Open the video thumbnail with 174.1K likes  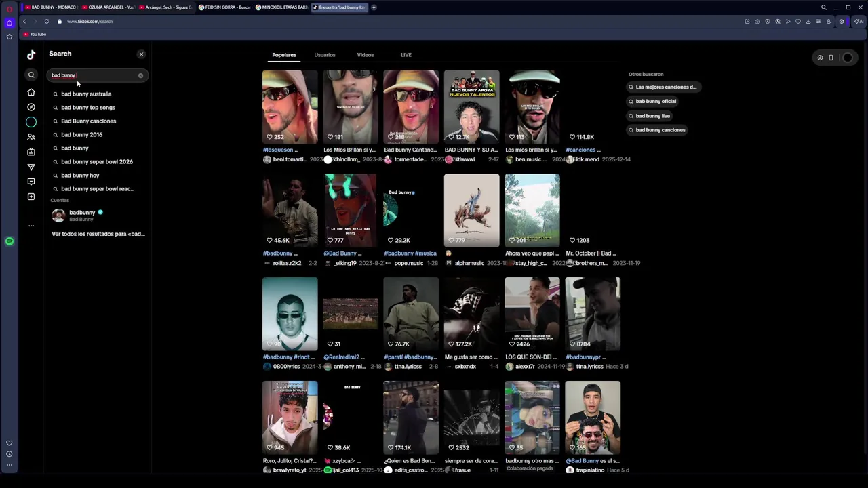pyautogui.click(x=411, y=418)
